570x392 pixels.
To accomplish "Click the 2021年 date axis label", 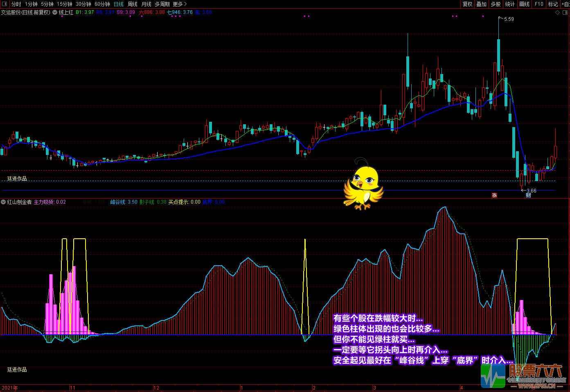I will [10, 388].
